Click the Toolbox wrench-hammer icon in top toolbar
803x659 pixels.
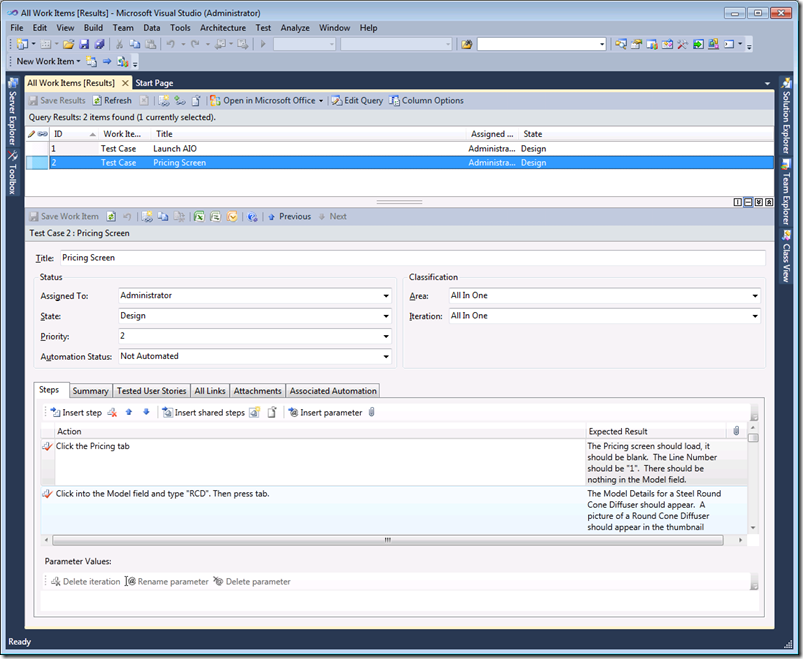(x=682, y=45)
